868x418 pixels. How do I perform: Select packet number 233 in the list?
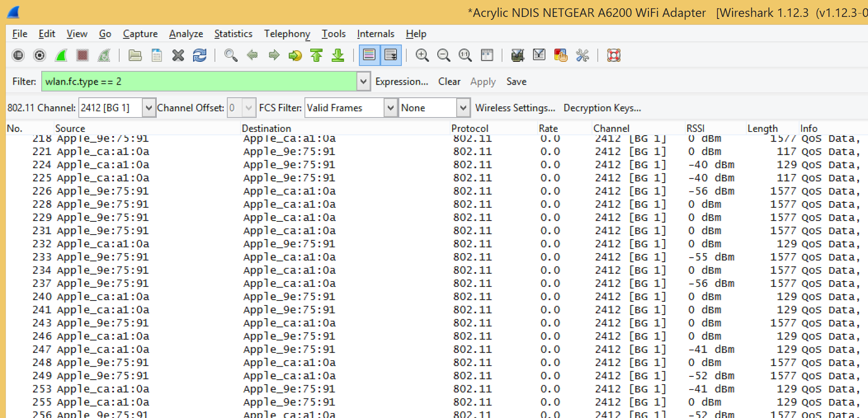tap(437, 257)
